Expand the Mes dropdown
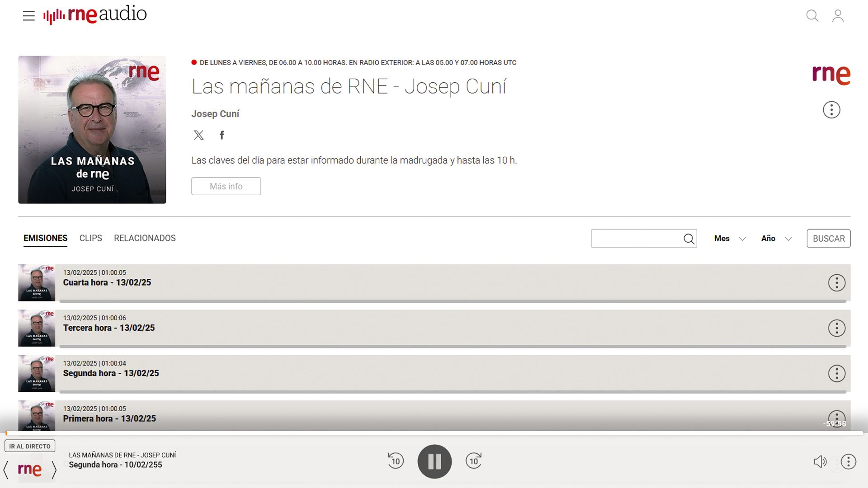The width and height of the screenshot is (868, 488). 730,239
